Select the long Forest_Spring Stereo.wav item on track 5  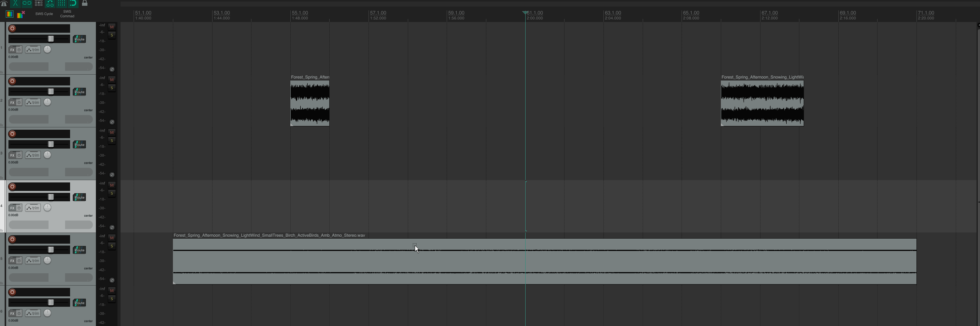coord(544,261)
